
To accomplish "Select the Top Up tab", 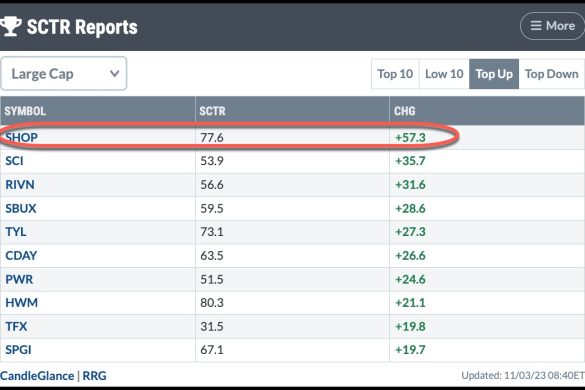I will [x=494, y=74].
